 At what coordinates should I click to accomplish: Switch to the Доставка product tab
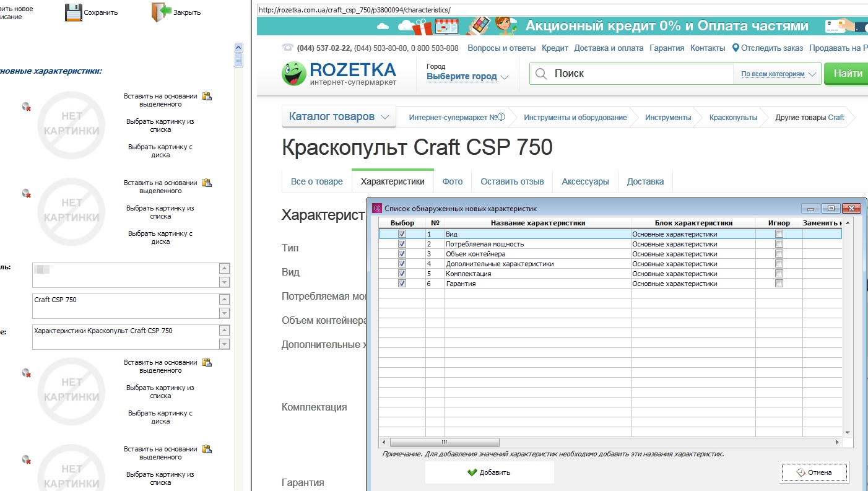point(645,181)
